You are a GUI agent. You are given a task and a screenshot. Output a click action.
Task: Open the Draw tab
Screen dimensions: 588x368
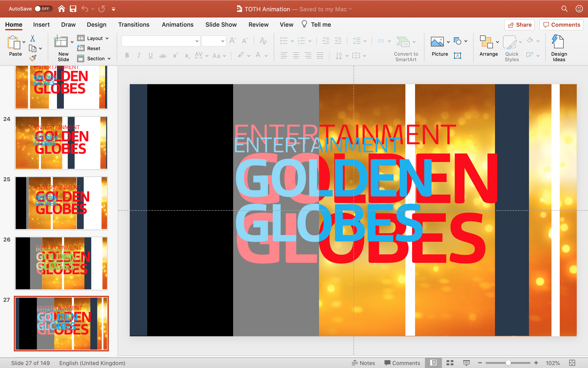click(x=68, y=25)
